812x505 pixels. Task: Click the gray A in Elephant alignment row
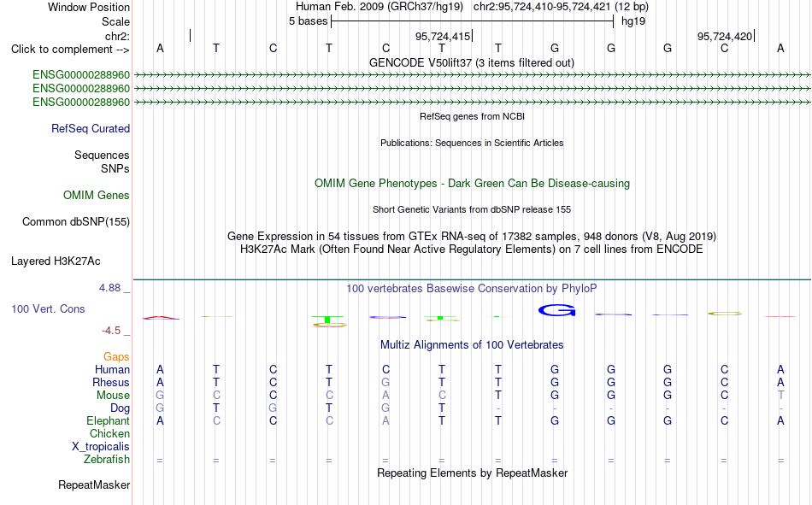click(385, 420)
